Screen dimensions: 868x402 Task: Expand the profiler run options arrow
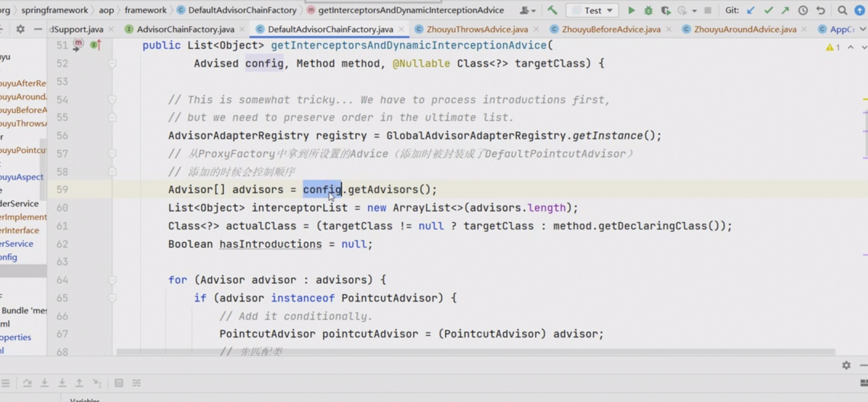(x=694, y=11)
